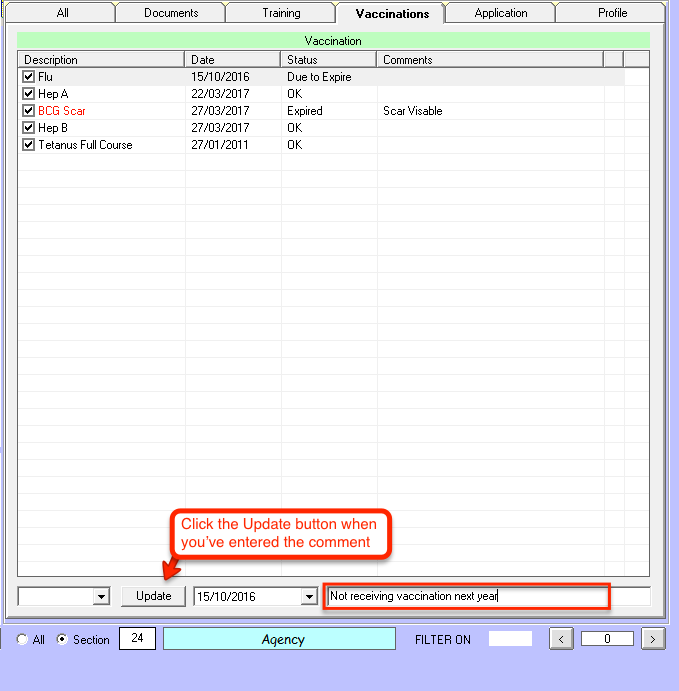Select the All radio button

point(22,640)
